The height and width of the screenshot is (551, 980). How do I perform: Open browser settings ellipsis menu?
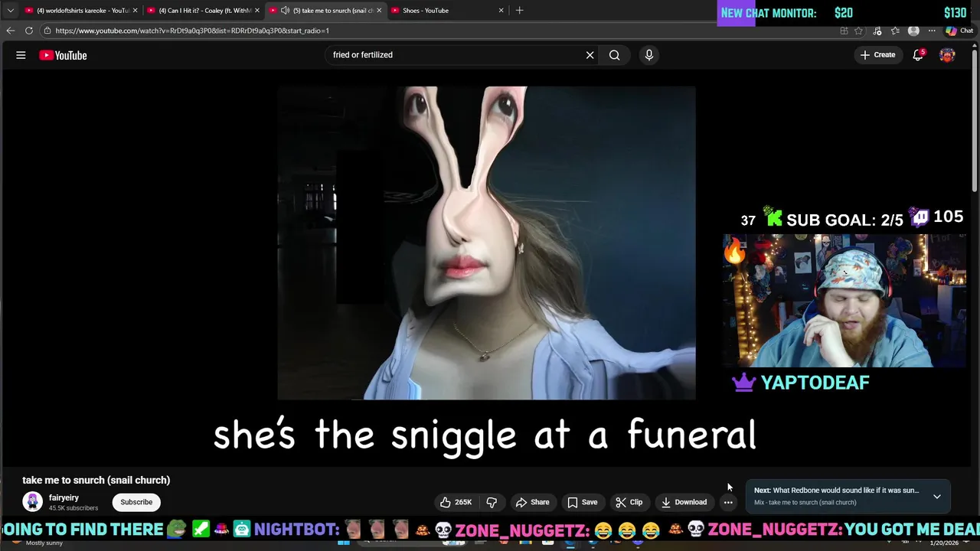point(932,31)
